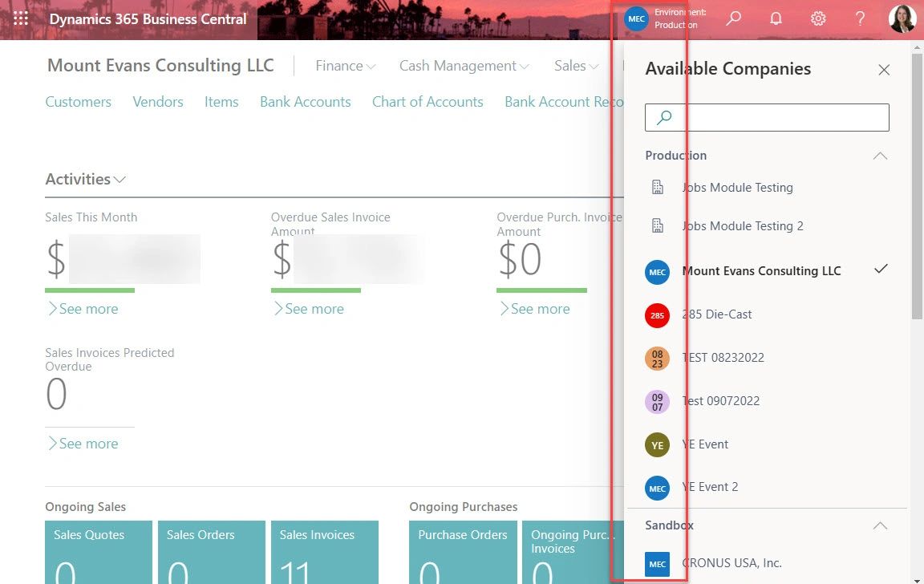Open the Finance menu
924x584 pixels.
(346, 66)
